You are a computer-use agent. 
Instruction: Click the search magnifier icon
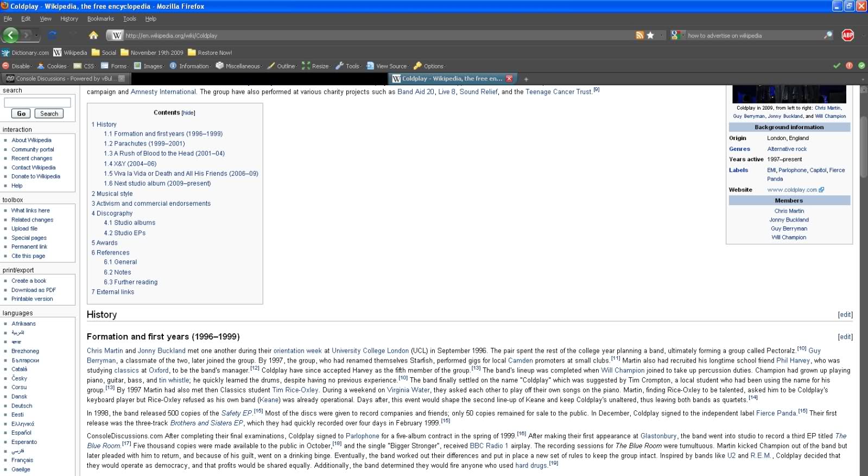coord(828,35)
